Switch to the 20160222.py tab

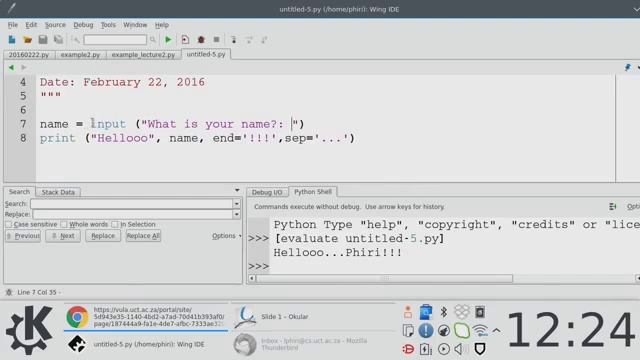[x=29, y=55]
